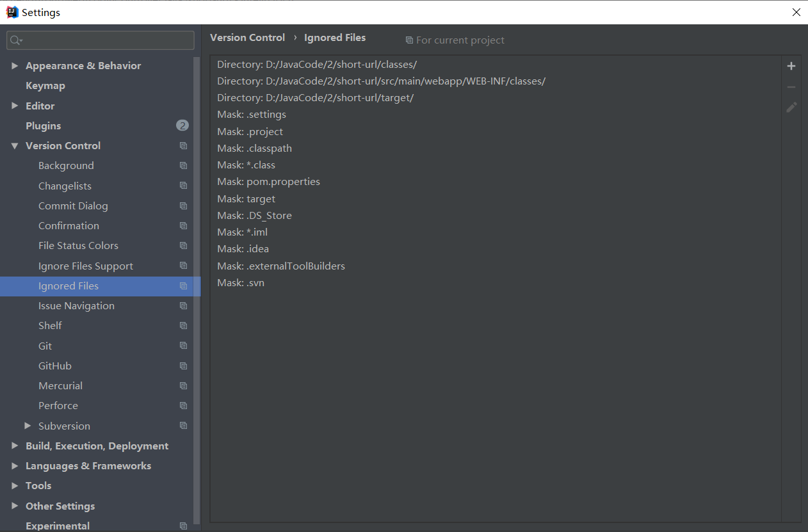
Task: Expand Languages & Frameworks section
Action: (15, 466)
